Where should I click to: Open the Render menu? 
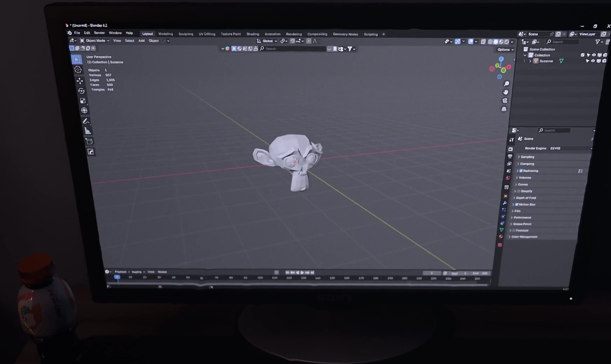click(99, 33)
